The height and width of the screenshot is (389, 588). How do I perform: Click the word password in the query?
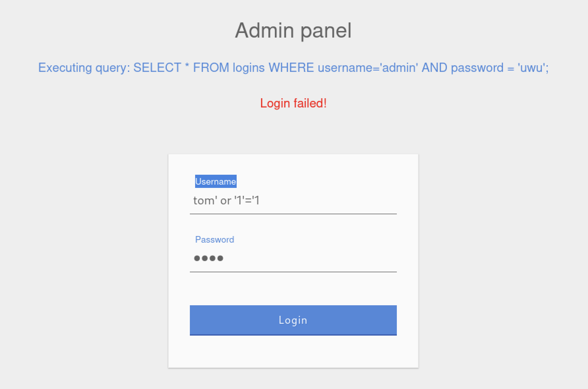(x=477, y=68)
